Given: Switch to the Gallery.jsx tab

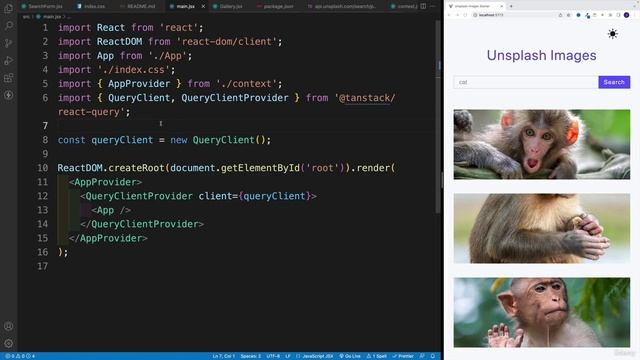Looking at the screenshot, I should pos(228,6).
